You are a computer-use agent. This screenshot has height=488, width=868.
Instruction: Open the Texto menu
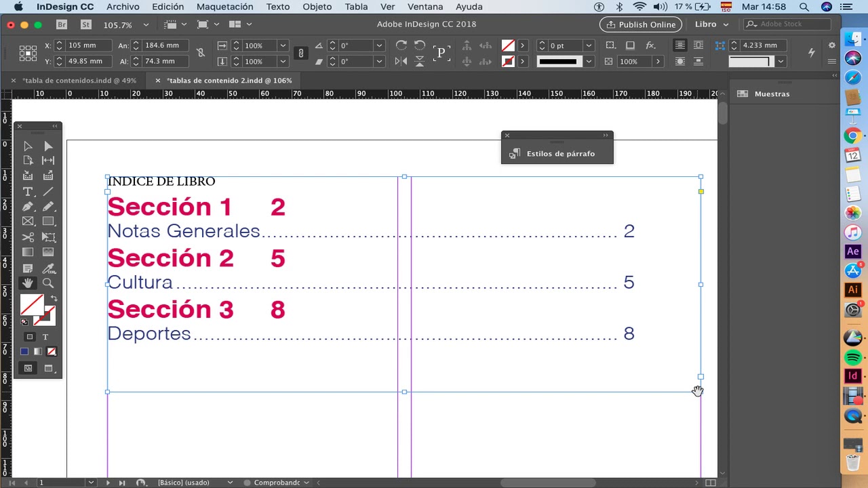click(x=278, y=7)
